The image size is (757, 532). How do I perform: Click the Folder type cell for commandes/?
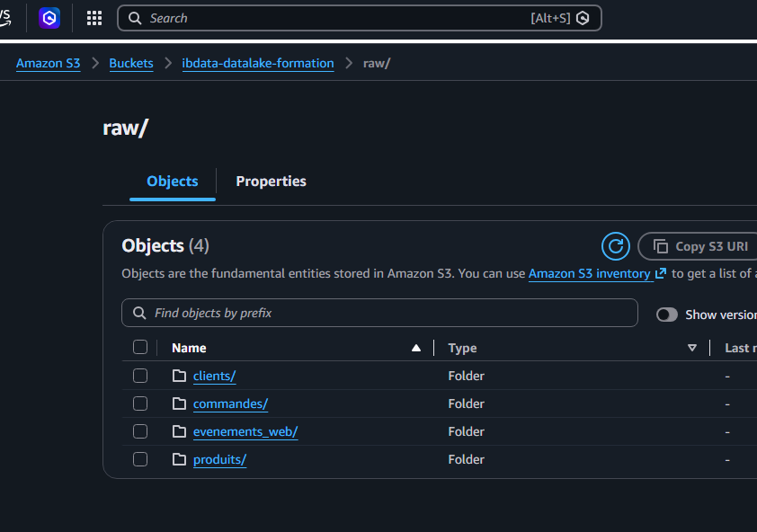[466, 404]
